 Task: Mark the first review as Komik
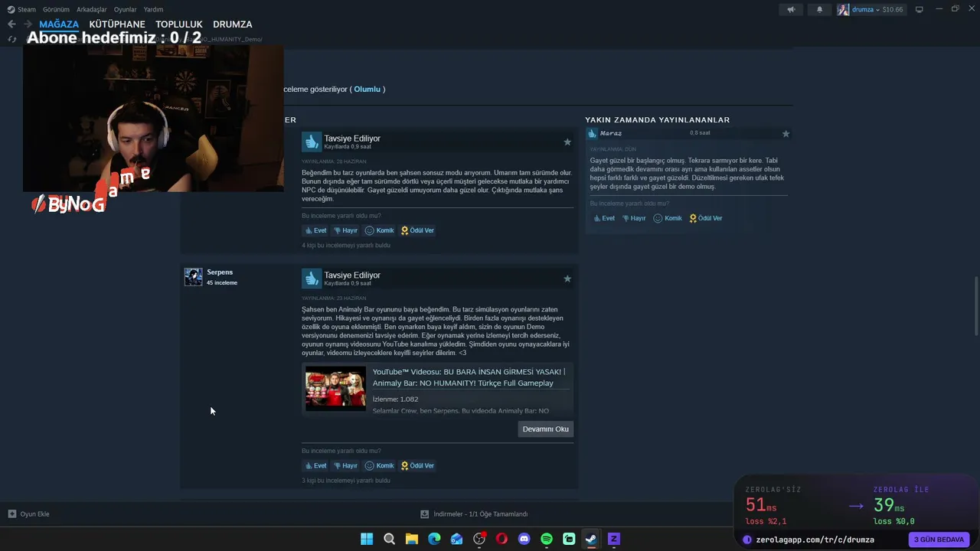point(380,230)
